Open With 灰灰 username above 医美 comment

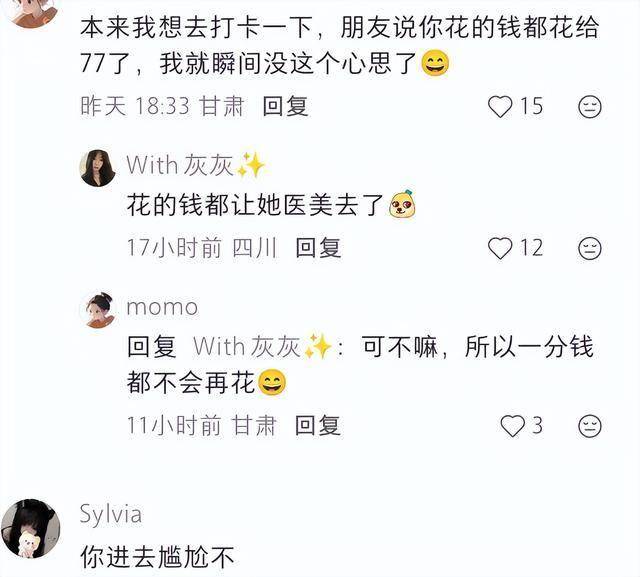click(x=196, y=166)
